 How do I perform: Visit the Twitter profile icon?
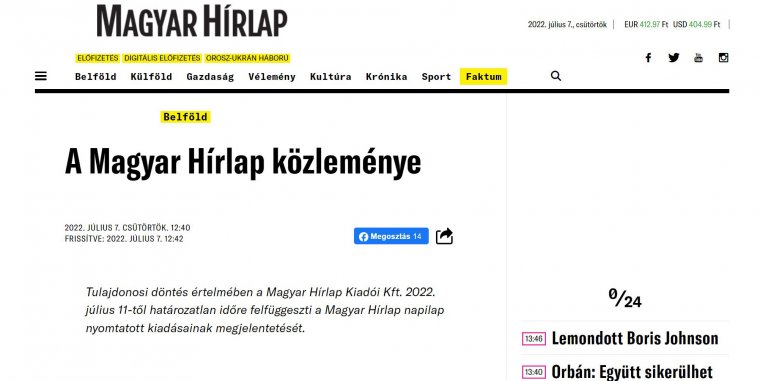674,58
